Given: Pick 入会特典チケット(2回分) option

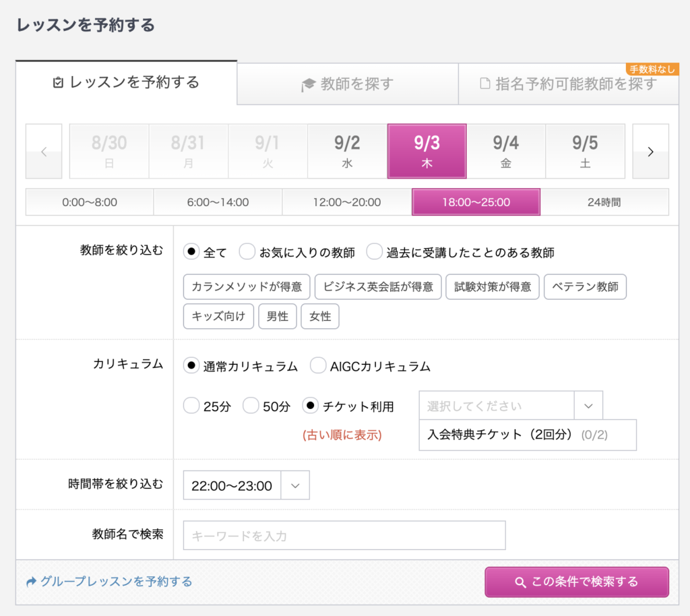Looking at the screenshot, I should (x=528, y=435).
